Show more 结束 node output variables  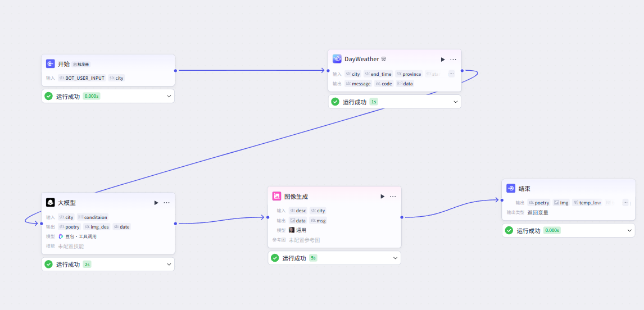[625, 203]
